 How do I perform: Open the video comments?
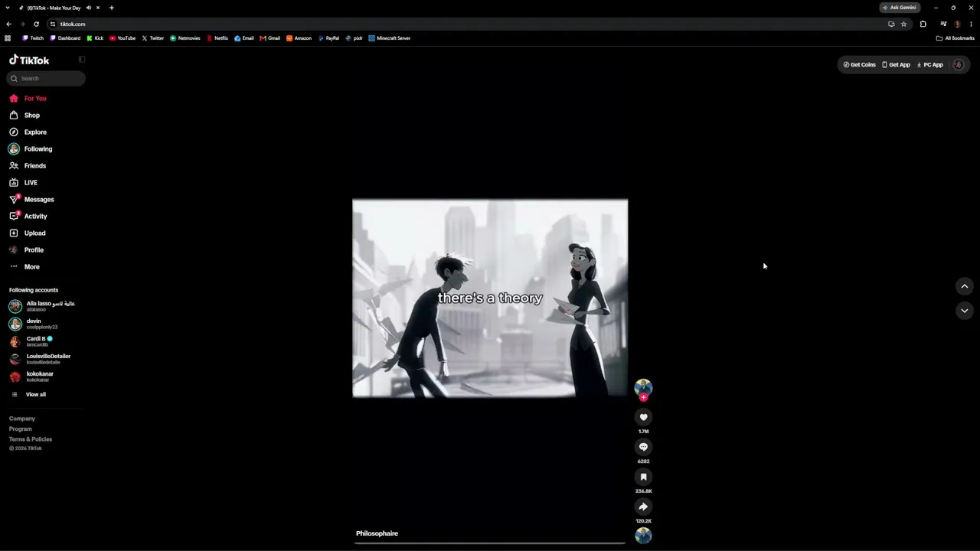(643, 447)
